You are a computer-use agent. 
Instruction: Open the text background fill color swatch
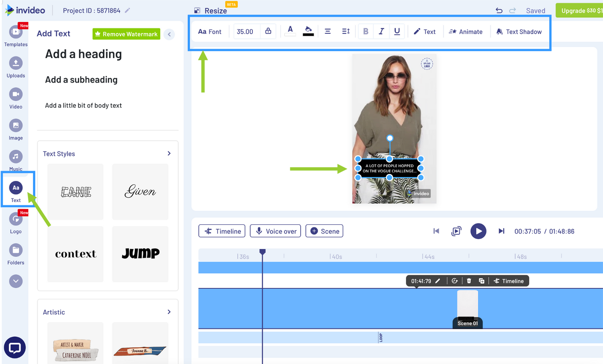coord(308,31)
